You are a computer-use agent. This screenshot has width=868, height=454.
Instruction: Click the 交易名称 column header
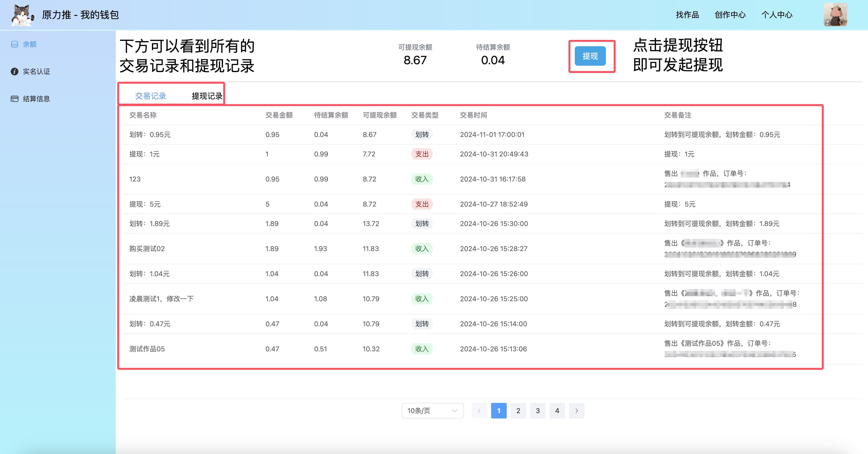click(143, 115)
